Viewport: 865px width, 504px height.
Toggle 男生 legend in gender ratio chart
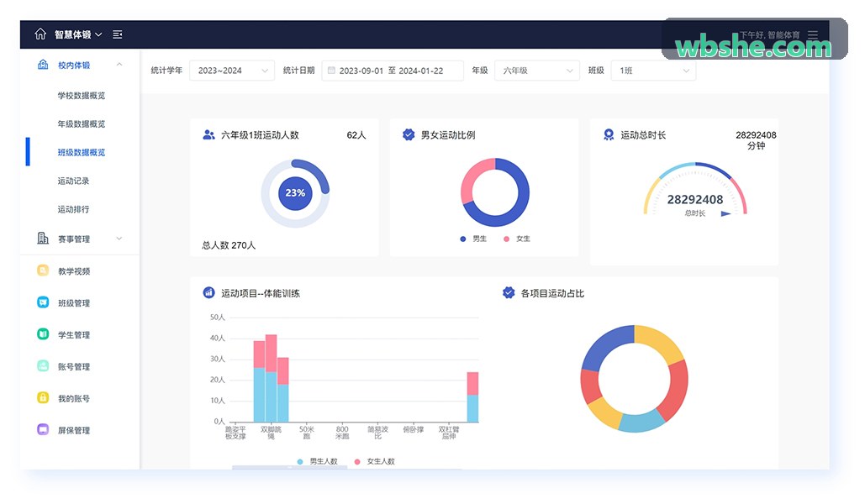click(x=473, y=239)
